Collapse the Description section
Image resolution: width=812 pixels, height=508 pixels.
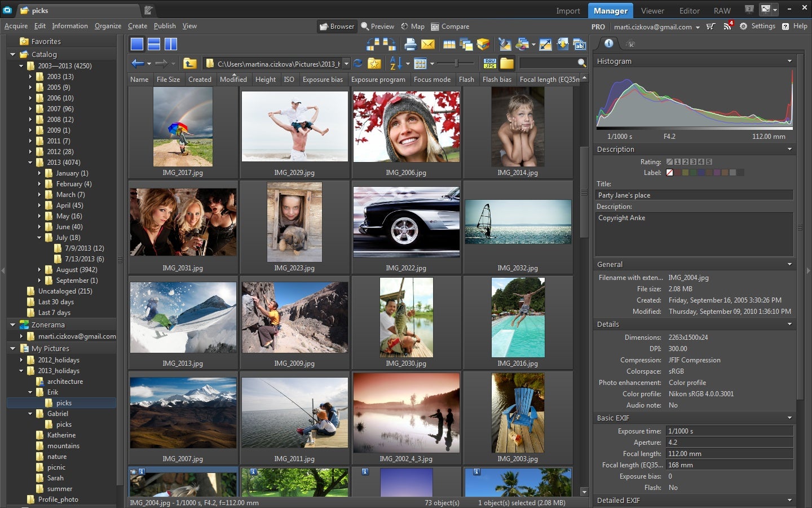789,149
